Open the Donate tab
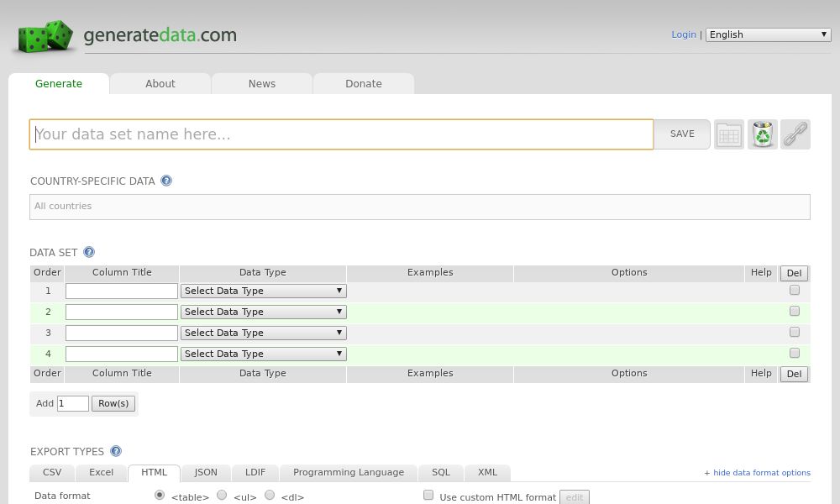This screenshot has height=504, width=840. tap(364, 83)
